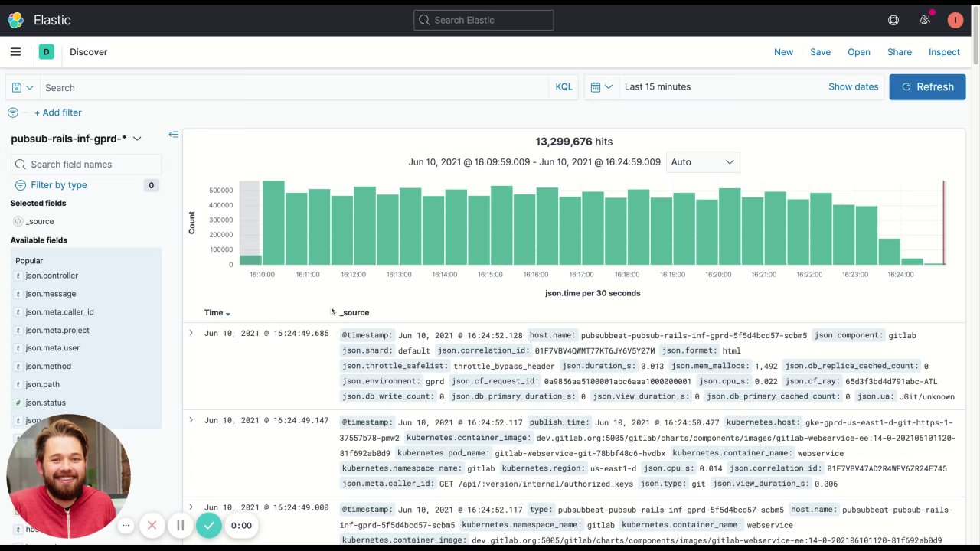980x551 pixels.
Task: Click the Time column header
Action: (x=214, y=313)
